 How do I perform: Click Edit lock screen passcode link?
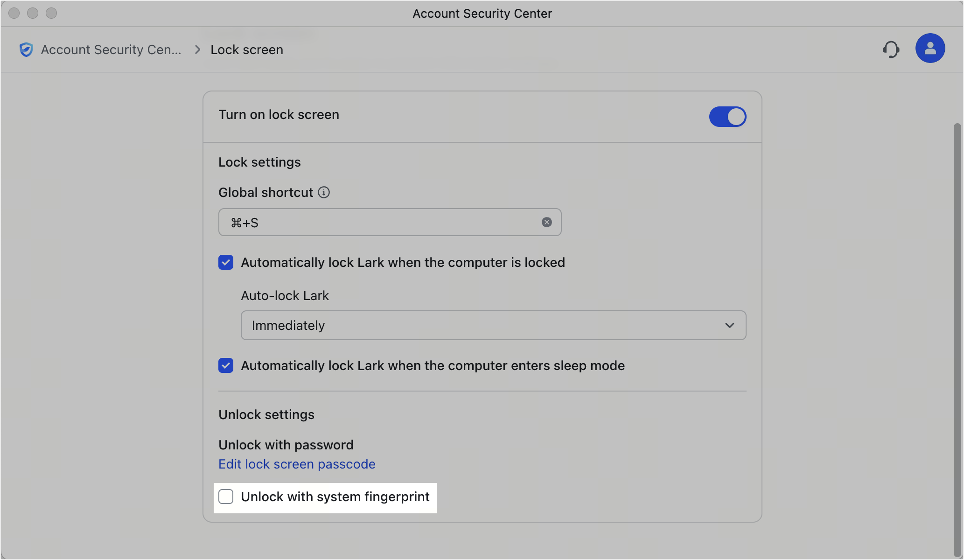297,464
